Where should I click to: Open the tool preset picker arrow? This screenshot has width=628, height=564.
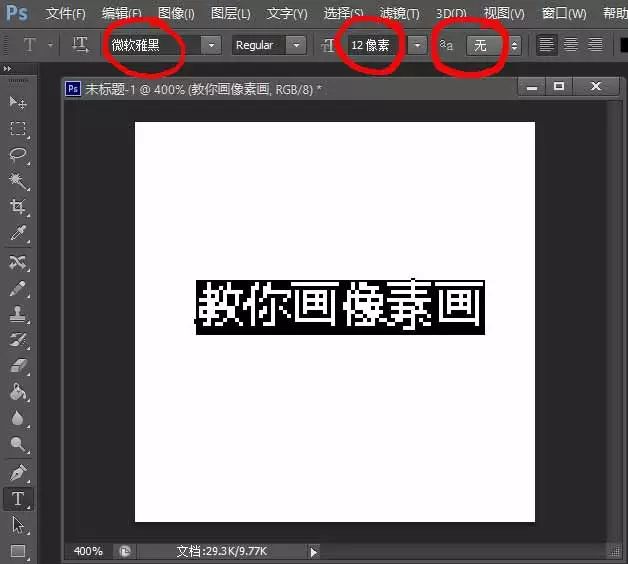click(x=50, y=45)
